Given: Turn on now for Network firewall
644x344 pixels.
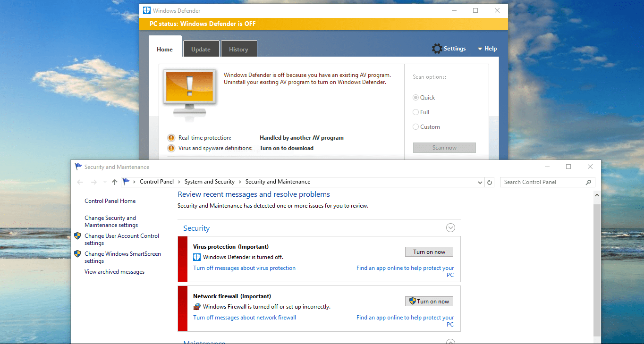Looking at the screenshot, I should (x=429, y=302).
